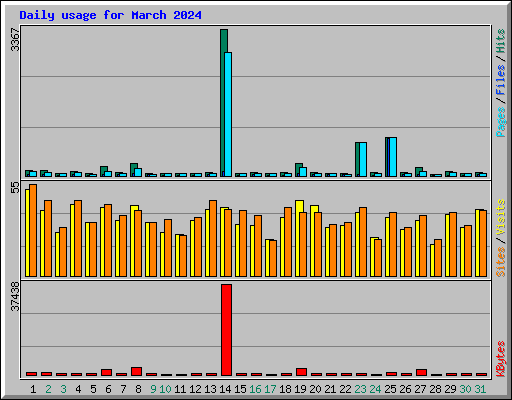Click the Pages legend label
The image size is (512, 400).
501,122
